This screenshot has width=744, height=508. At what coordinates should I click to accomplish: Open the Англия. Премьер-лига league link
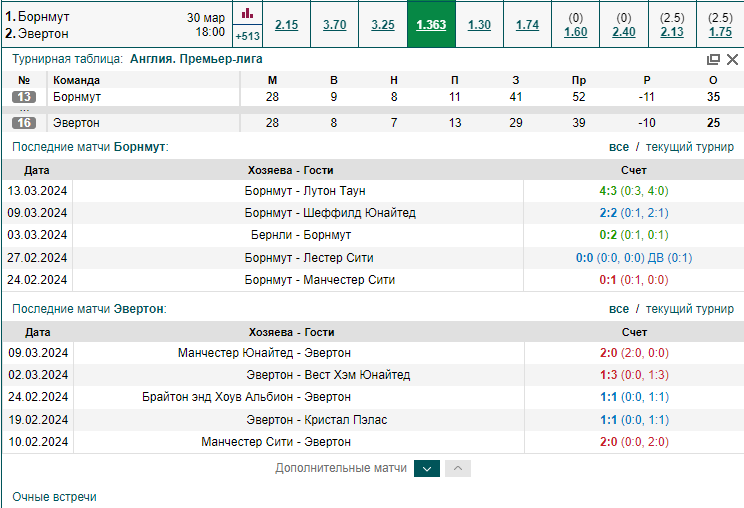[x=196, y=59]
